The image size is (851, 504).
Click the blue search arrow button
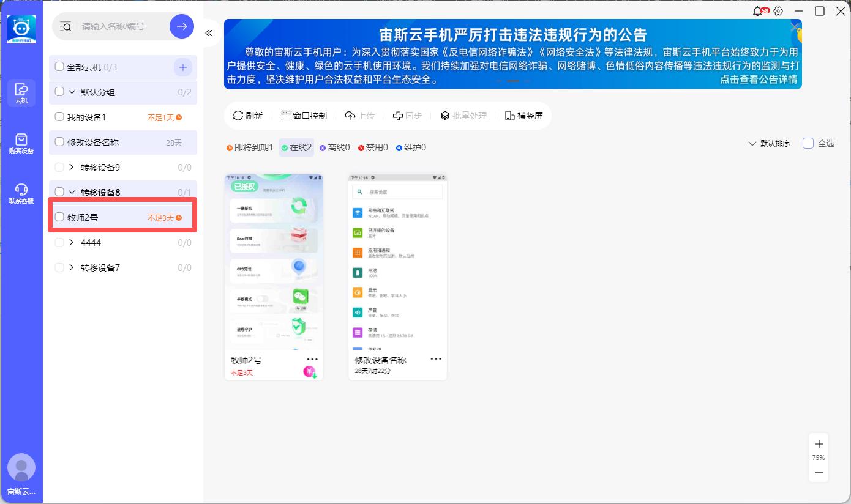[x=182, y=26]
